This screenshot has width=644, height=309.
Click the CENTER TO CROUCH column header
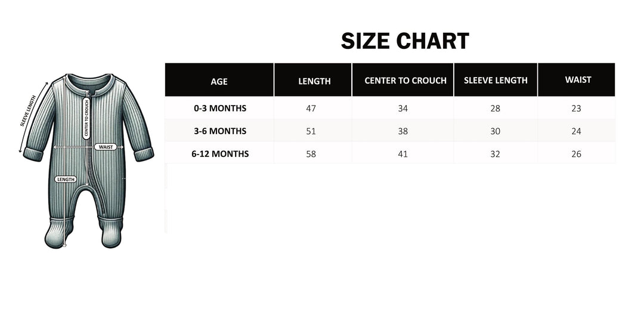click(405, 80)
